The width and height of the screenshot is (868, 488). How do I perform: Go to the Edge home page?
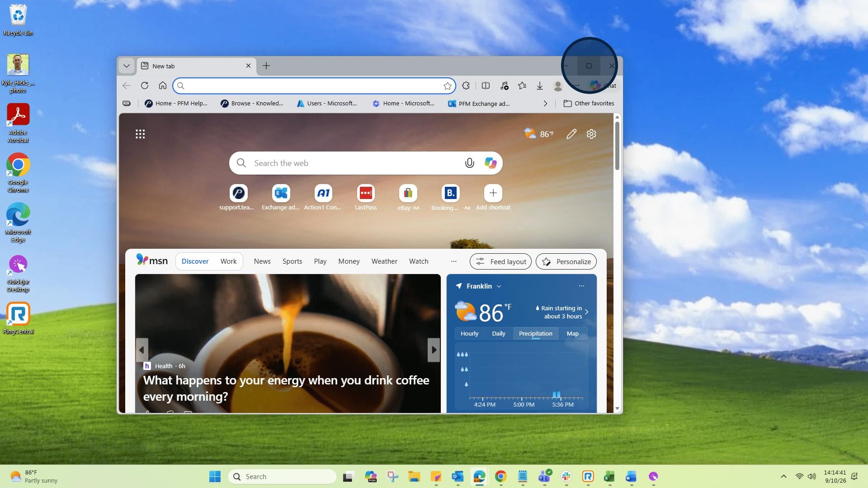tap(163, 85)
